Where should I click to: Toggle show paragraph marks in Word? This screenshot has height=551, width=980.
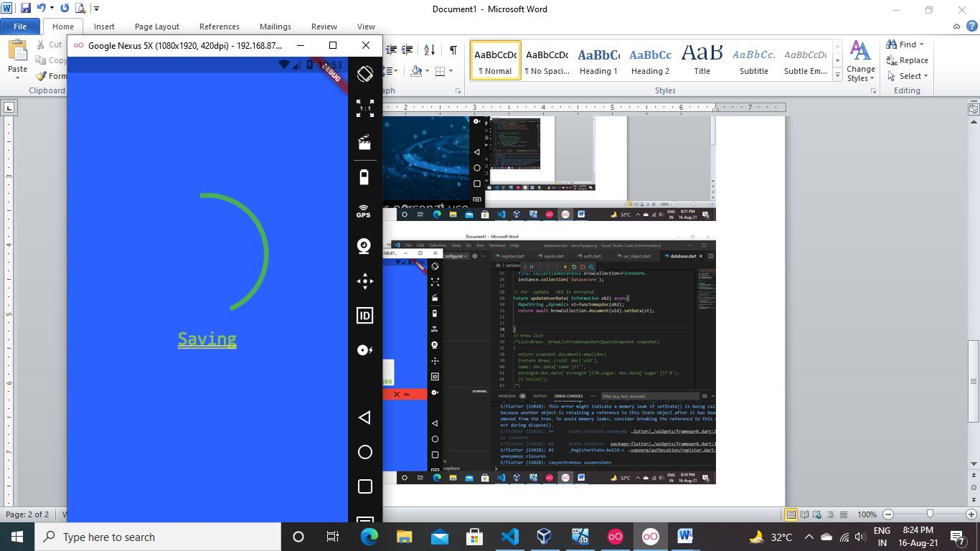point(453,50)
